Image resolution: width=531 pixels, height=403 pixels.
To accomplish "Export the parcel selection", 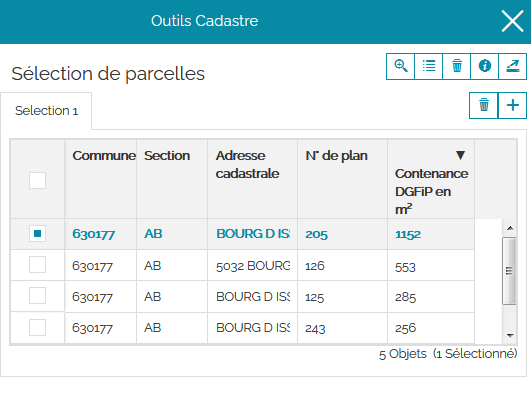I will click(513, 66).
